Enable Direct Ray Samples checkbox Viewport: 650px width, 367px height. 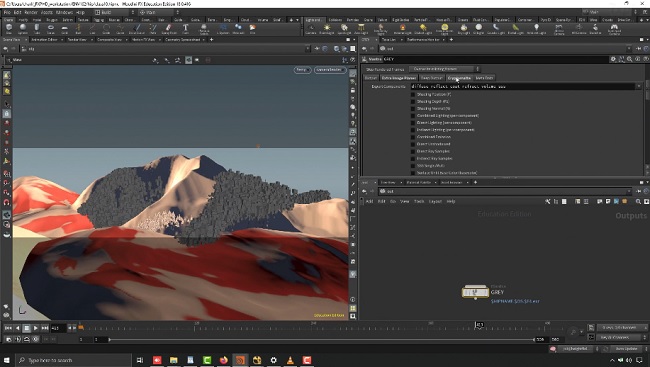pos(413,151)
